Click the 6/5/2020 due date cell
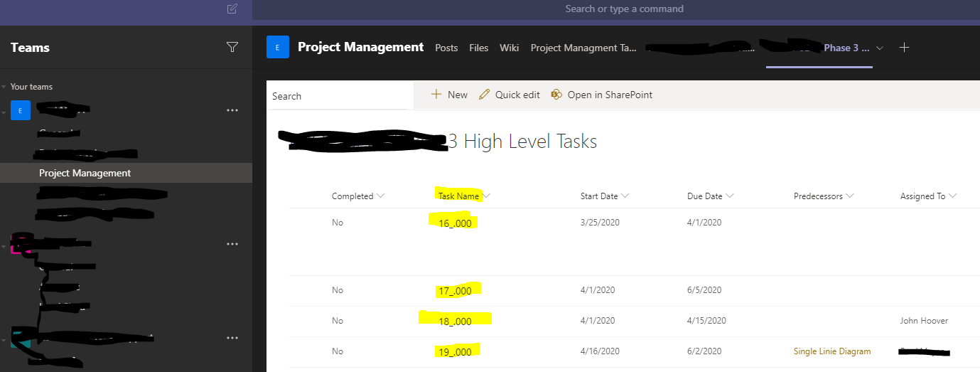980x372 pixels. click(704, 290)
